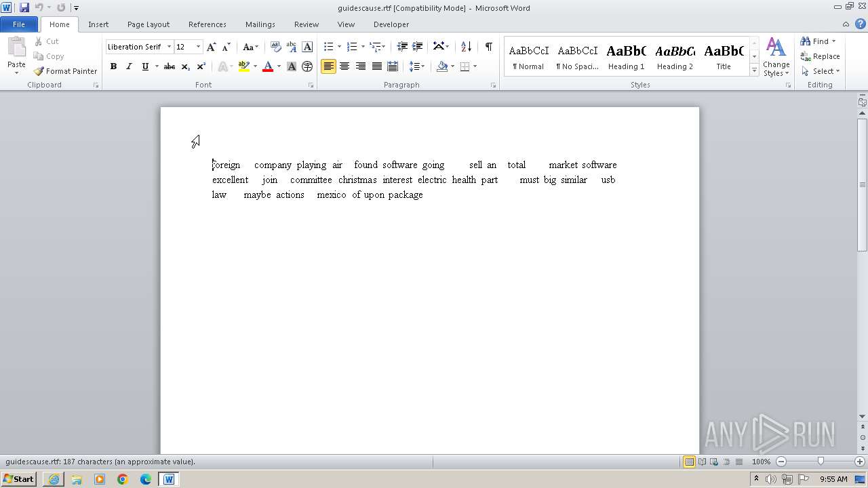Click the Windows Start button
The image size is (868, 488).
point(18,479)
